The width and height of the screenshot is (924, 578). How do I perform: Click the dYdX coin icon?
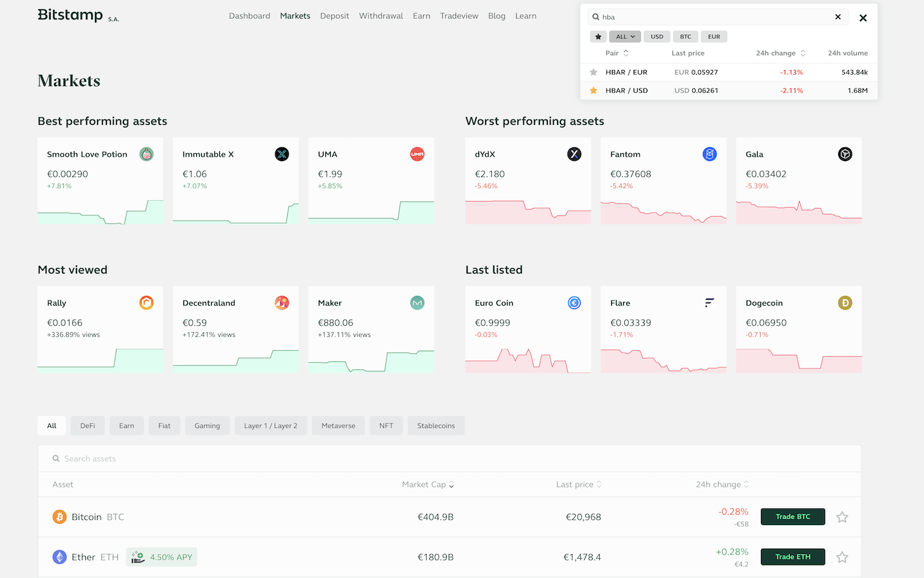tap(574, 155)
